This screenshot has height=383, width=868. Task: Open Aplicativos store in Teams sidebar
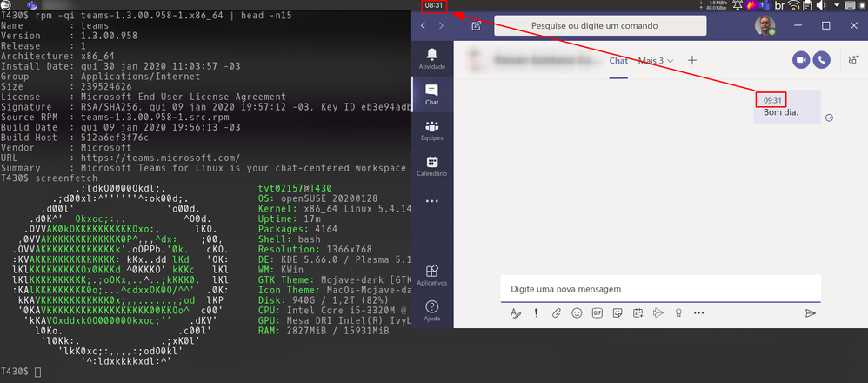(x=431, y=275)
